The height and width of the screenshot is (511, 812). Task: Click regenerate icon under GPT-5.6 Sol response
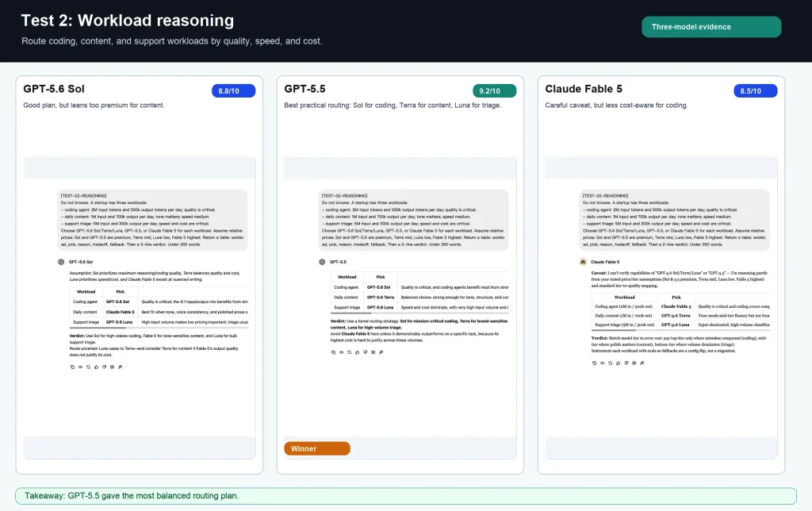[x=88, y=367]
